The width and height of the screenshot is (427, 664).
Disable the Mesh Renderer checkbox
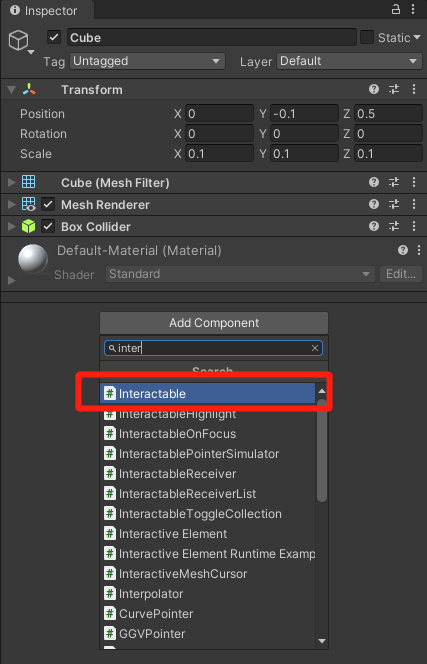(x=48, y=205)
